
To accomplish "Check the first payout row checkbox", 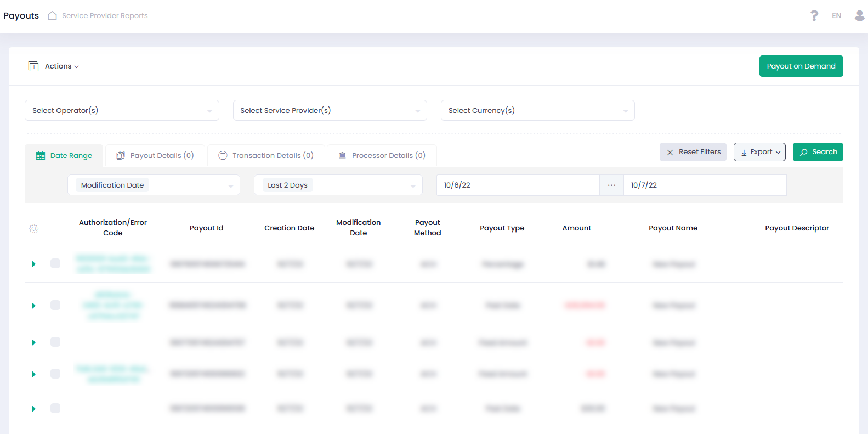I will (x=55, y=263).
